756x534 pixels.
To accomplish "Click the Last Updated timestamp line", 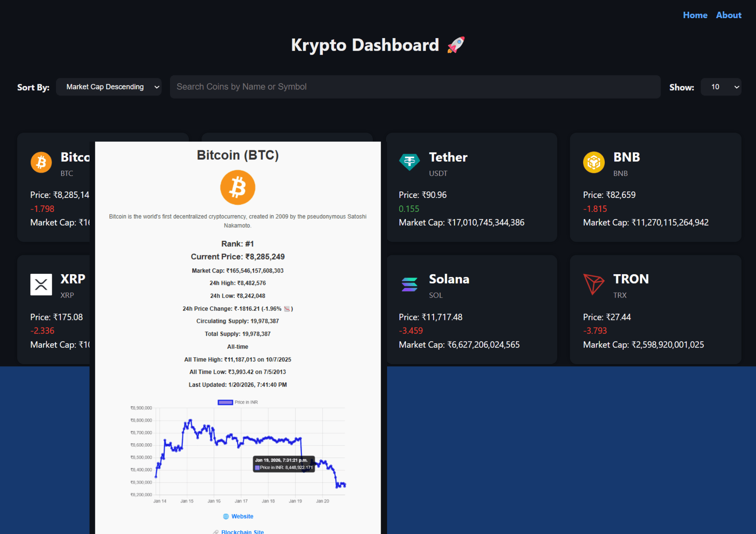I will click(x=238, y=385).
